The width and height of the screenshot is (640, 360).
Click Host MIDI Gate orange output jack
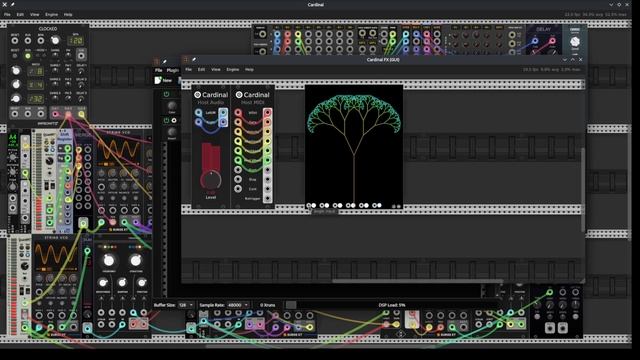coord(267,122)
